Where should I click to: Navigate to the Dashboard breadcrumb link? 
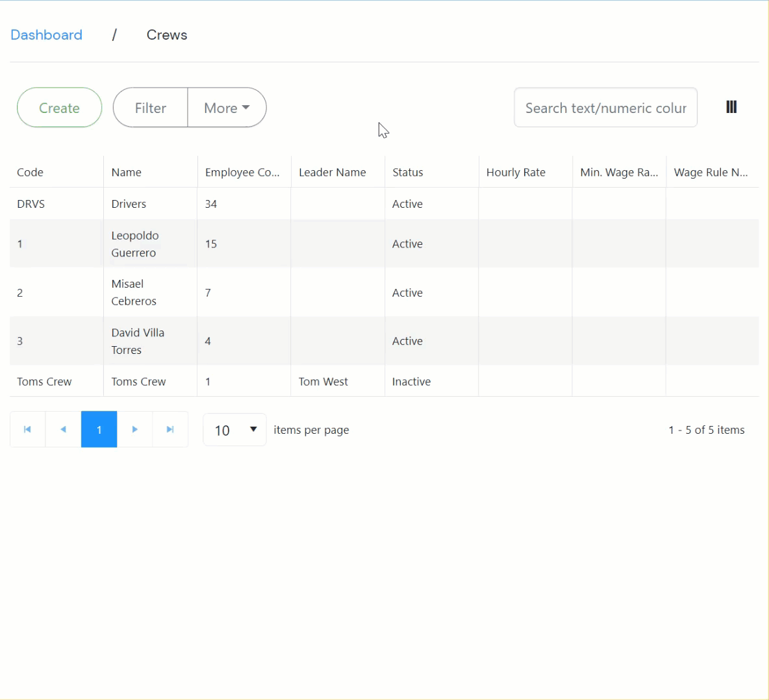[46, 35]
